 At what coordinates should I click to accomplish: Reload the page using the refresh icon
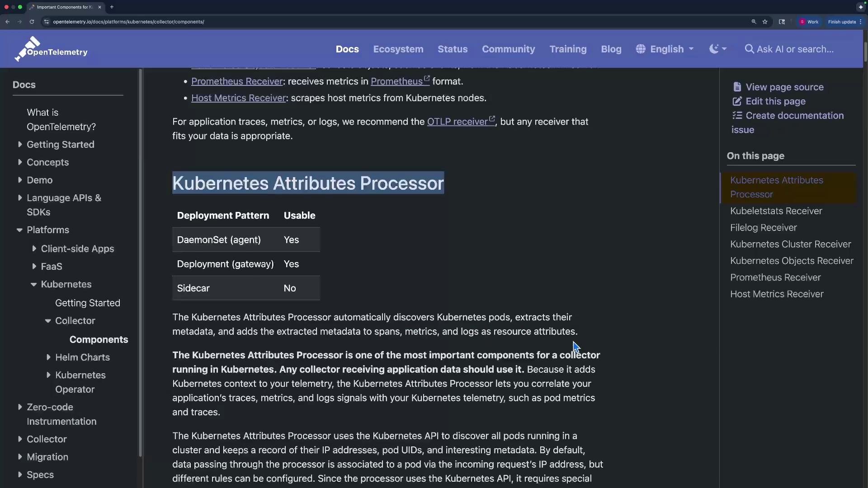32,22
